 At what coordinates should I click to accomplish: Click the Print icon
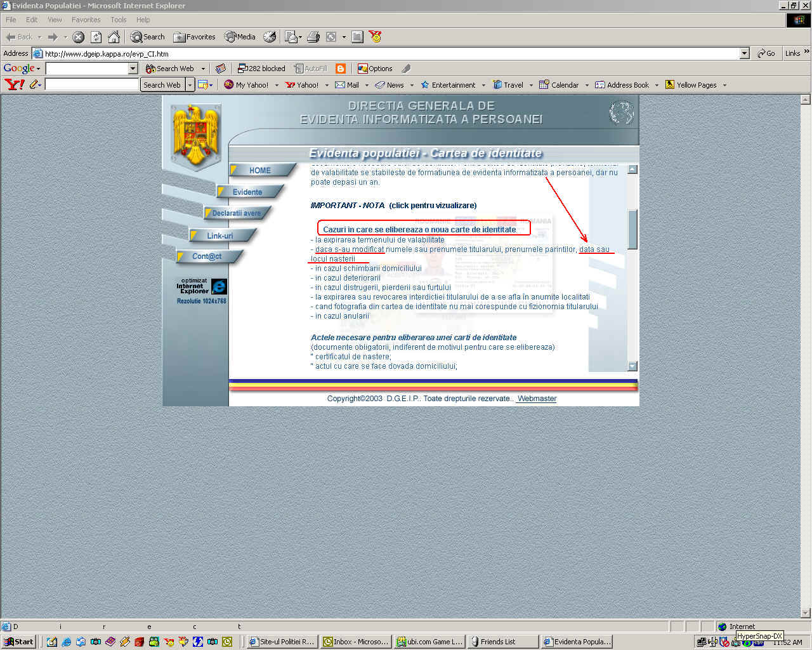[313, 37]
